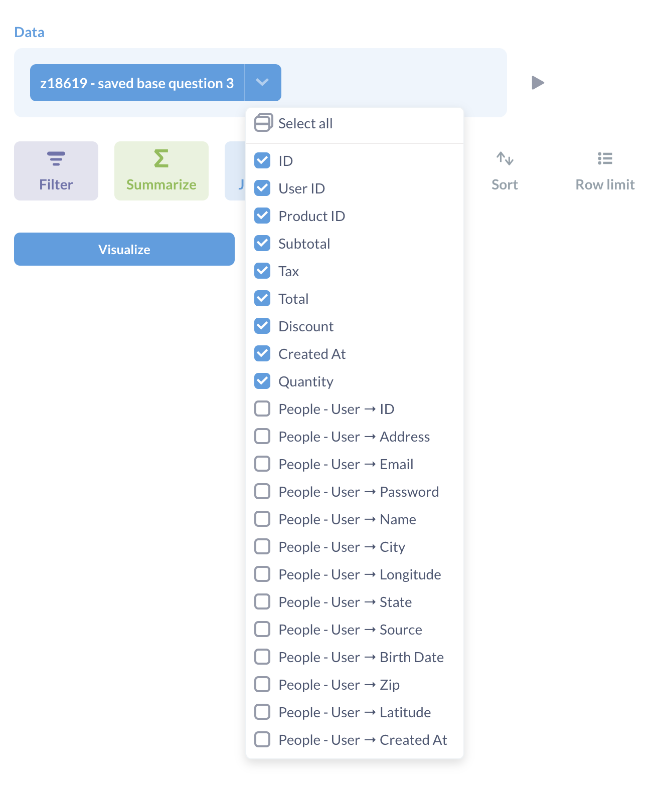
Task: Enable the People - User → Email column
Action: click(x=262, y=464)
